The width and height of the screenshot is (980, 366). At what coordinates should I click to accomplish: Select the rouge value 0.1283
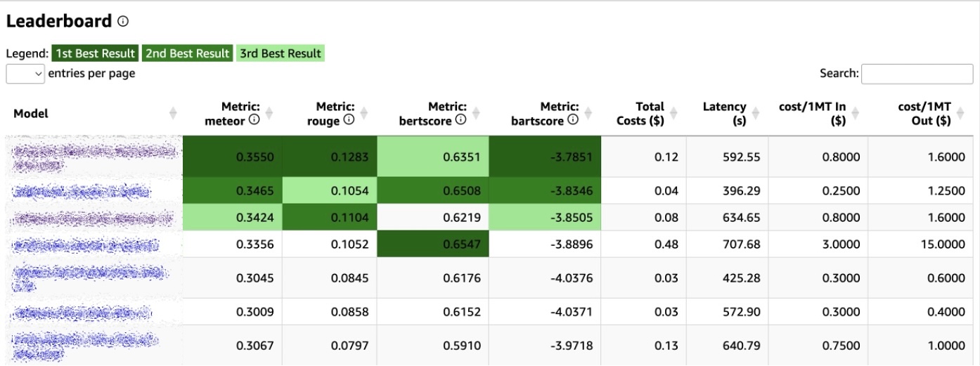point(349,157)
